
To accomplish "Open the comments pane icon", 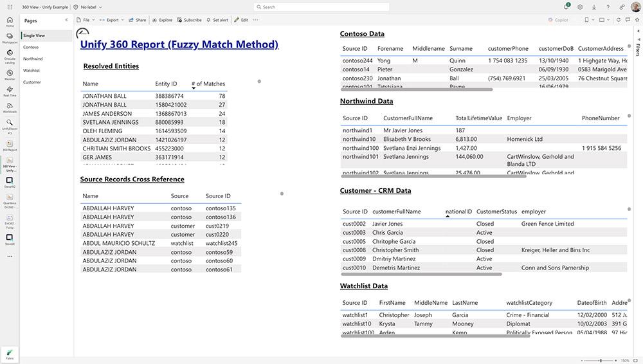I will 628,20.
